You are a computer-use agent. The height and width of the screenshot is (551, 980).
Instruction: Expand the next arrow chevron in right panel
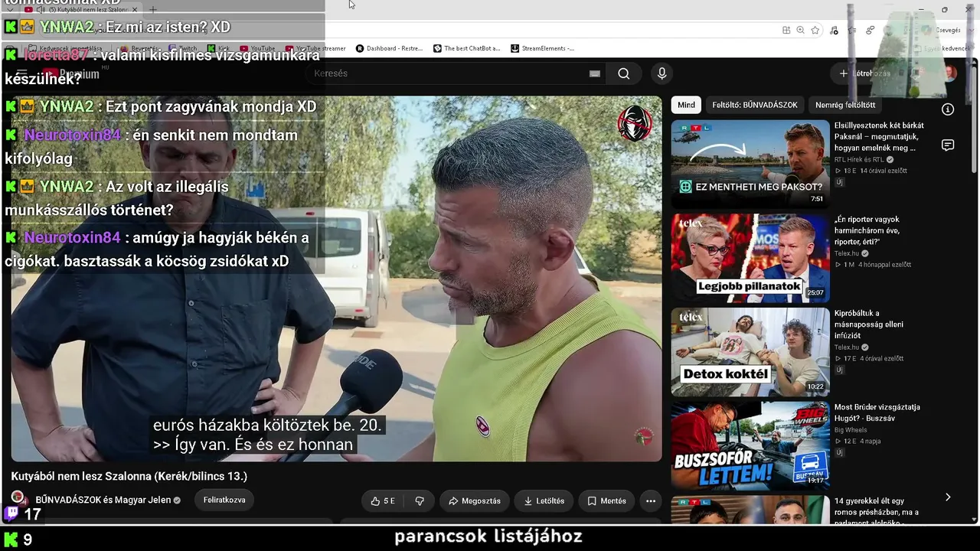pyautogui.click(x=948, y=497)
